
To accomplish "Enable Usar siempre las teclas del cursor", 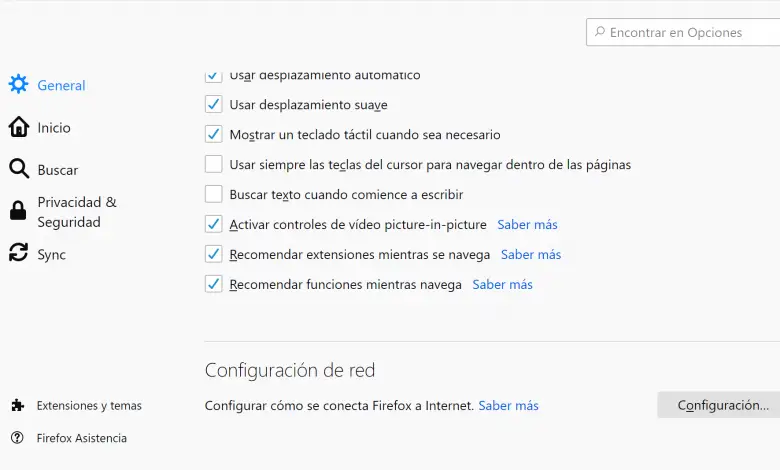I will click(213, 164).
